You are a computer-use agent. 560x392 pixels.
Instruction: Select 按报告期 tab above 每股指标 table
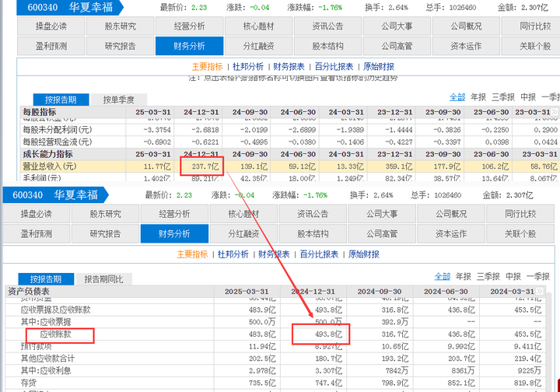click(x=61, y=100)
